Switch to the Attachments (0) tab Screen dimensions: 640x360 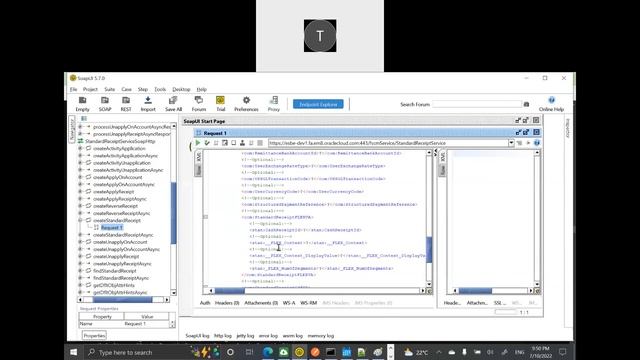tap(261, 303)
